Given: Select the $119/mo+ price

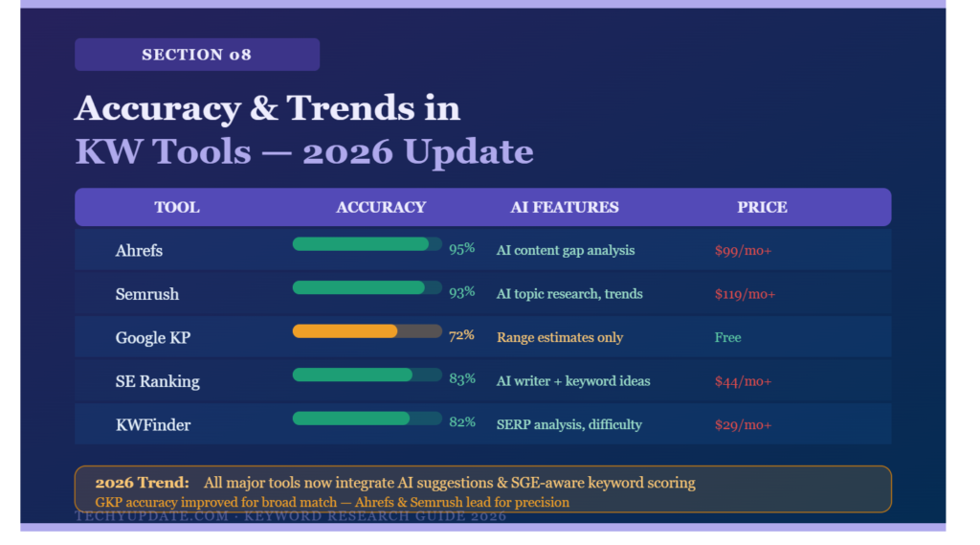Looking at the screenshot, I should coord(745,294).
